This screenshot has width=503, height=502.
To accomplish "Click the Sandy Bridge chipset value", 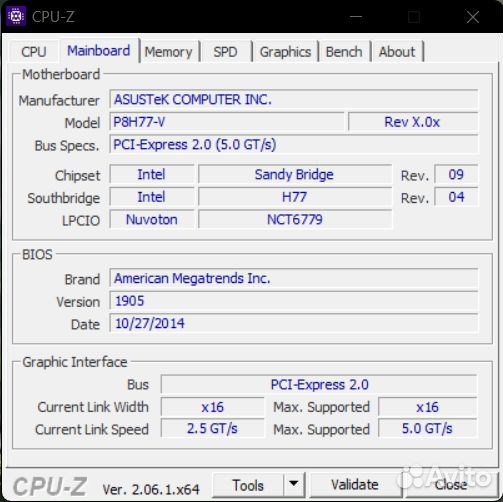I will pos(295,174).
